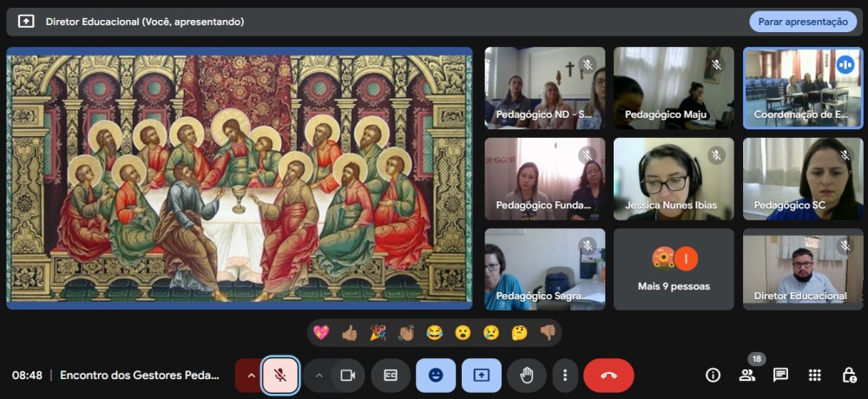Open more options three-dot menu

click(x=565, y=376)
